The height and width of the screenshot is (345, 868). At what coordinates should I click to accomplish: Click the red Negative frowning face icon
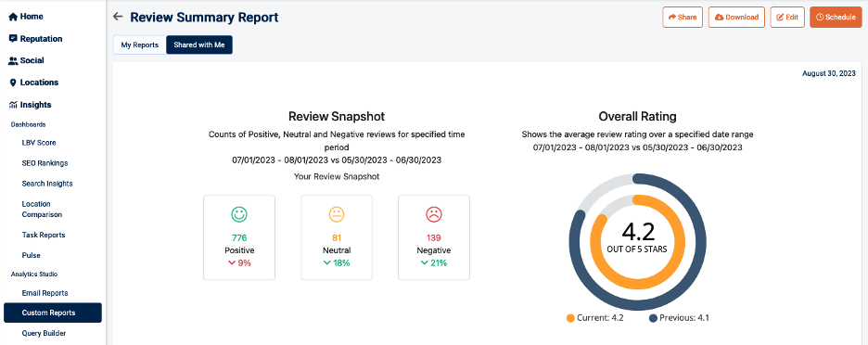coord(433,214)
